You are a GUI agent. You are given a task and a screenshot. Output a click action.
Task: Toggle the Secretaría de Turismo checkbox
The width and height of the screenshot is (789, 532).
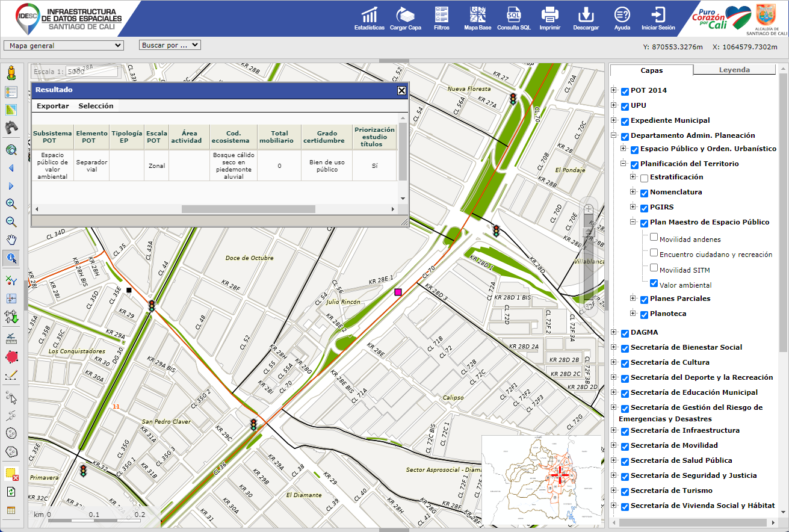tap(625, 492)
